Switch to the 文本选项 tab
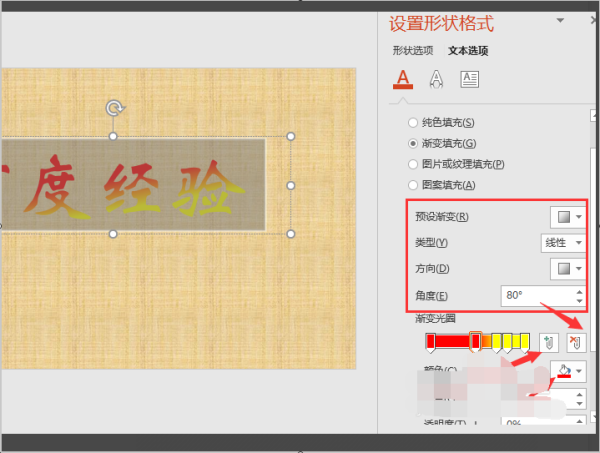Screen dimensions: 600x453 point(468,51)
